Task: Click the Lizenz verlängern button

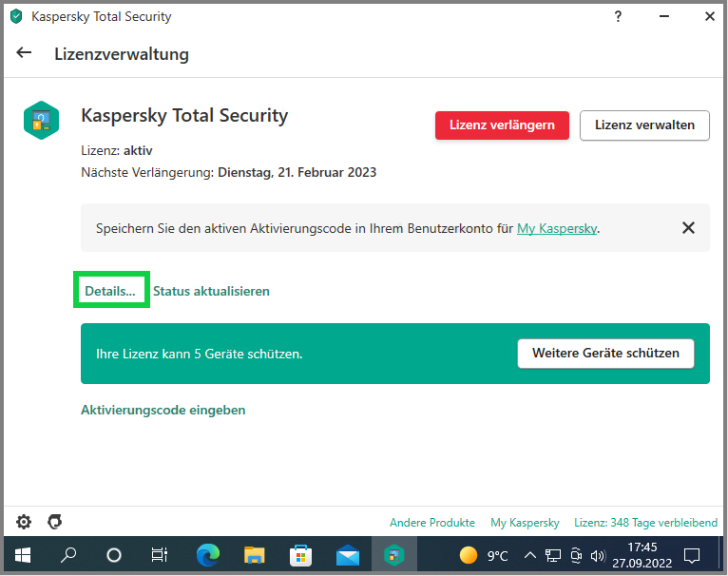Action: 502,125
